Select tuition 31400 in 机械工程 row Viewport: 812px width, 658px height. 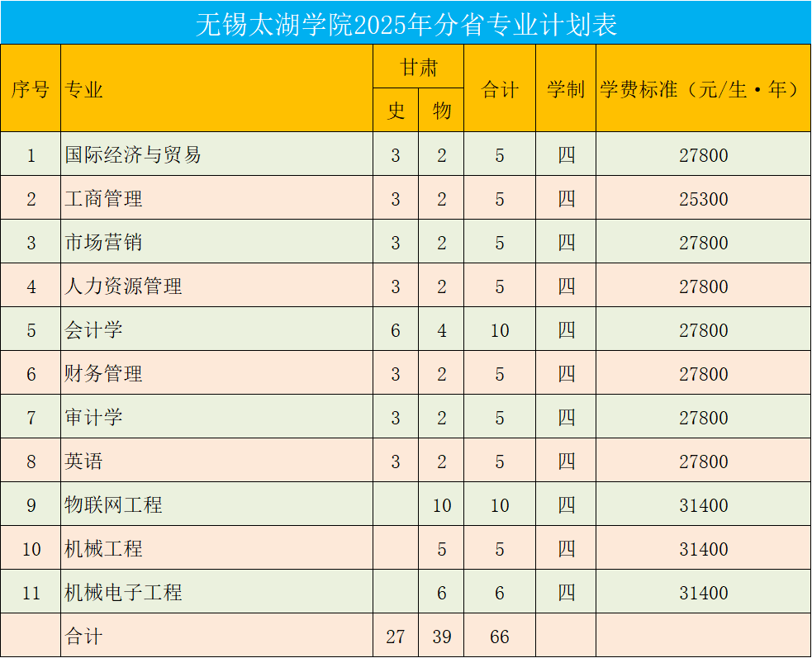[x=703, y=549]
